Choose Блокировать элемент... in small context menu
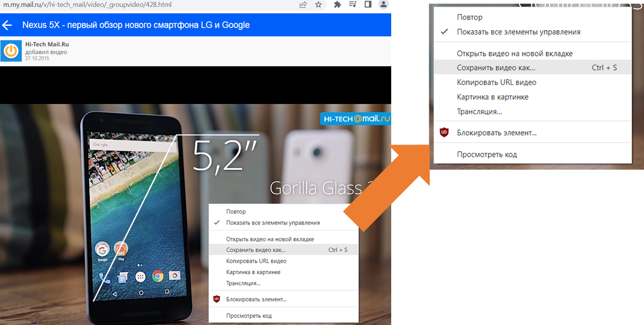The width and height of the screenshot is (644, 325). pyautogui.click(x=283, y=299)
